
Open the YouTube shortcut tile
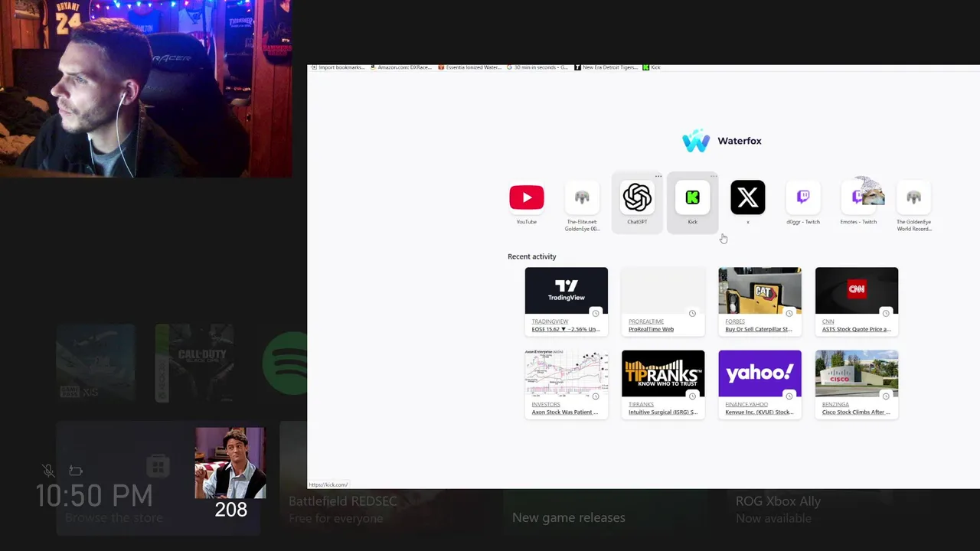coord(527,197)
